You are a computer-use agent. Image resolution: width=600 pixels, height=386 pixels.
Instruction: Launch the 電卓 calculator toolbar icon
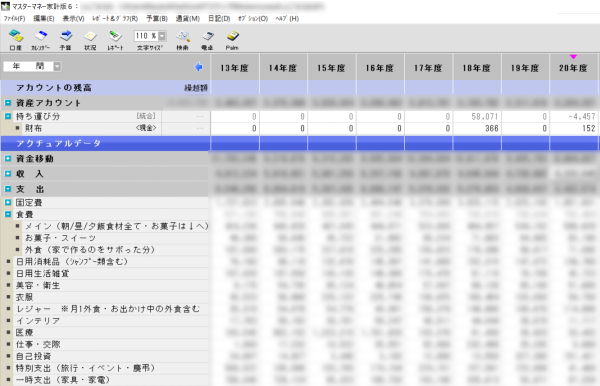click(207, 40)
